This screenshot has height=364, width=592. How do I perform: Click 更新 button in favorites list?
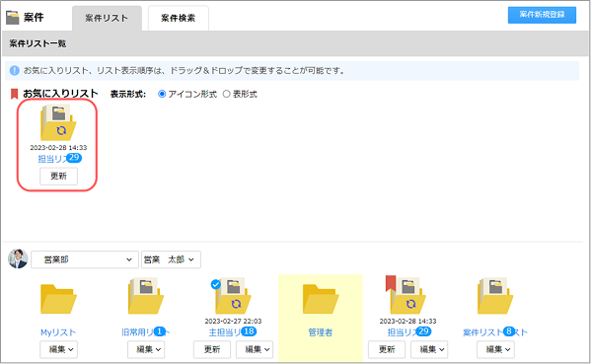click(58, 176)
